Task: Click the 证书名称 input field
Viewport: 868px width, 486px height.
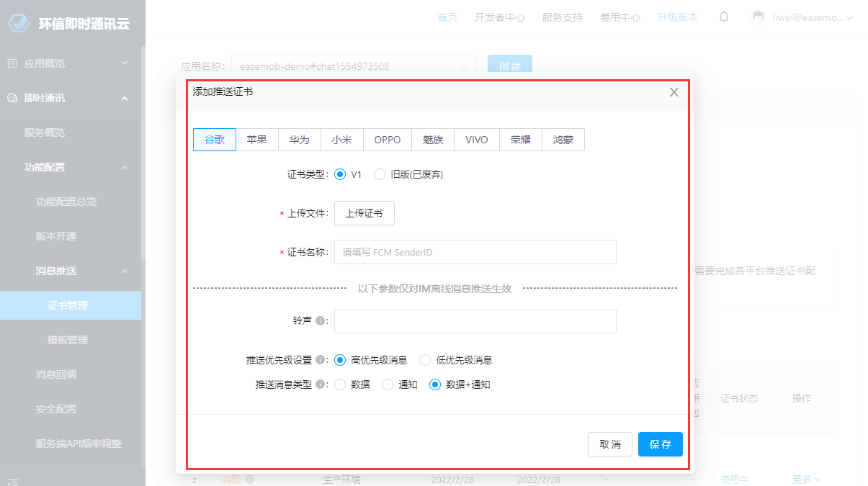Action: pos(475,252)
